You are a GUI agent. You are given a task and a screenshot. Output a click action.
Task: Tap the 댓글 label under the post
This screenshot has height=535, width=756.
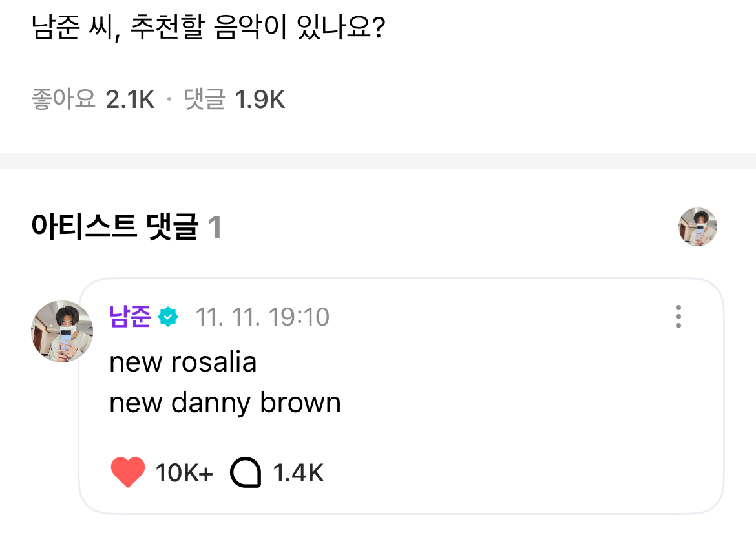click(204, 100)
